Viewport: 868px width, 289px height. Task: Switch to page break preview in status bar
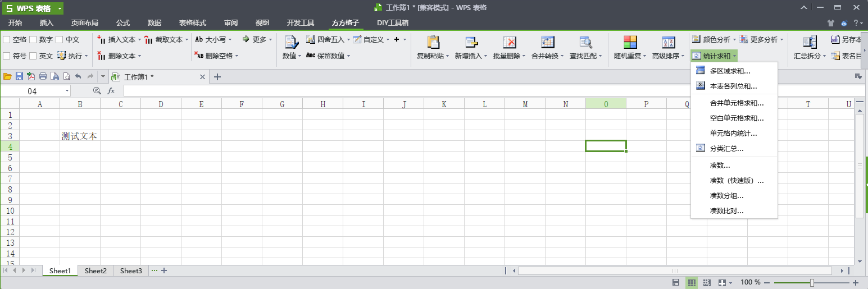click(707, 282)
